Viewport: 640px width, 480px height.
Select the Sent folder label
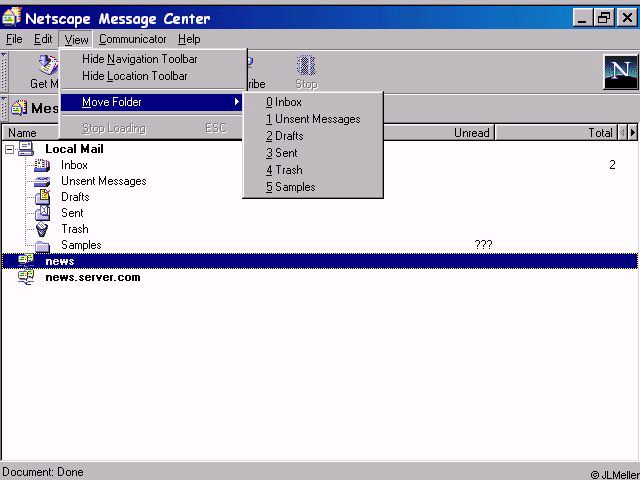click(72, 213)
